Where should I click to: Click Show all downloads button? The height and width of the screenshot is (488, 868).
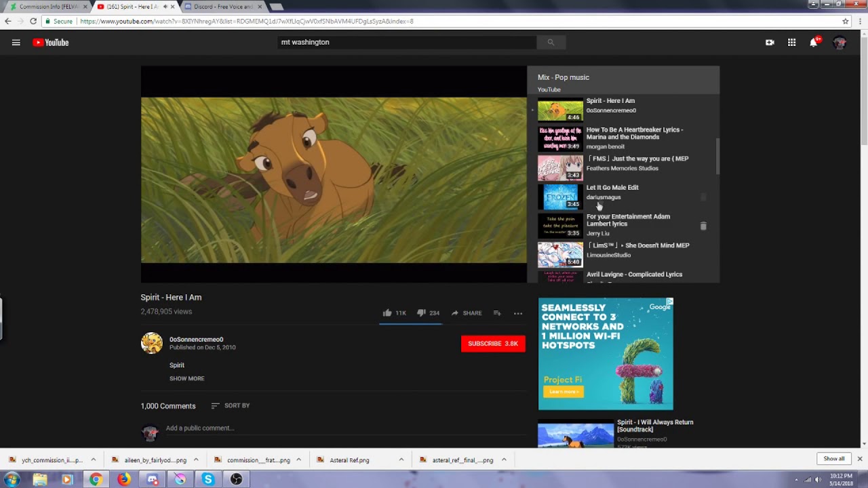tap(834, 459)
